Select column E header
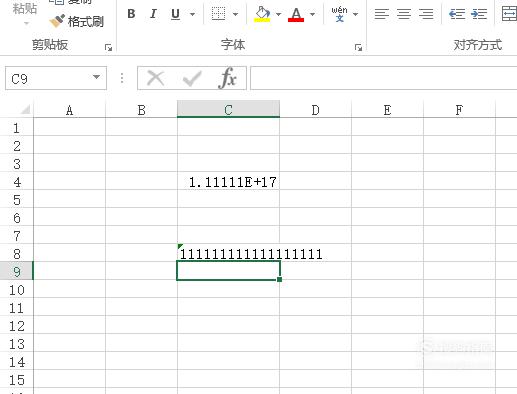 [387, 110]
